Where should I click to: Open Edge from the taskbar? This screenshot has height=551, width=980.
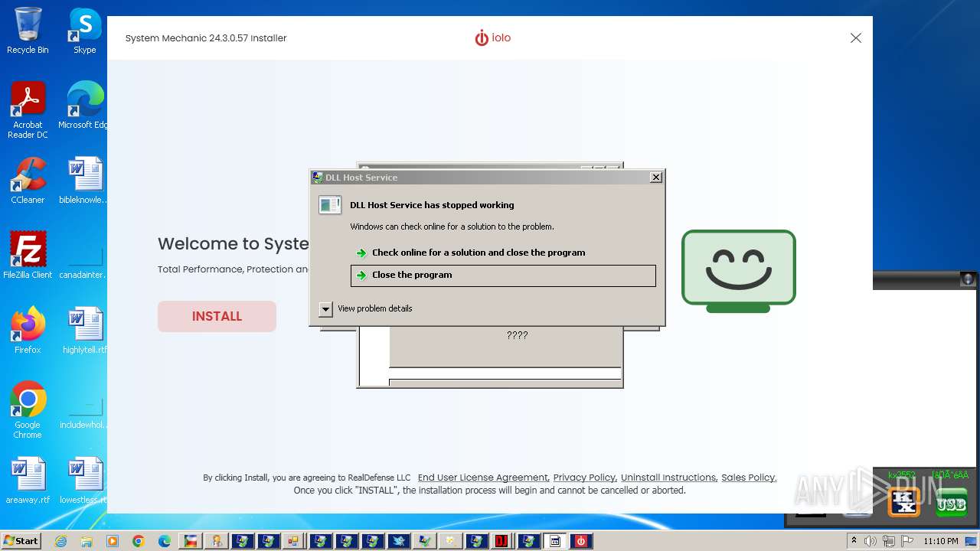(165, 541)
